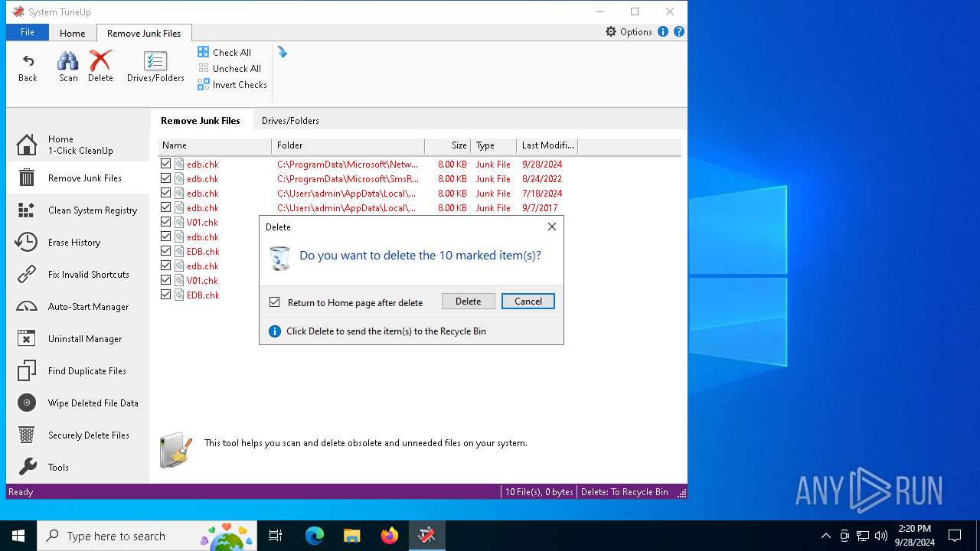This screenshot has height=551, width=980.
Task: Confirm with the dialog Delete button
Action: tap(469, 302)
